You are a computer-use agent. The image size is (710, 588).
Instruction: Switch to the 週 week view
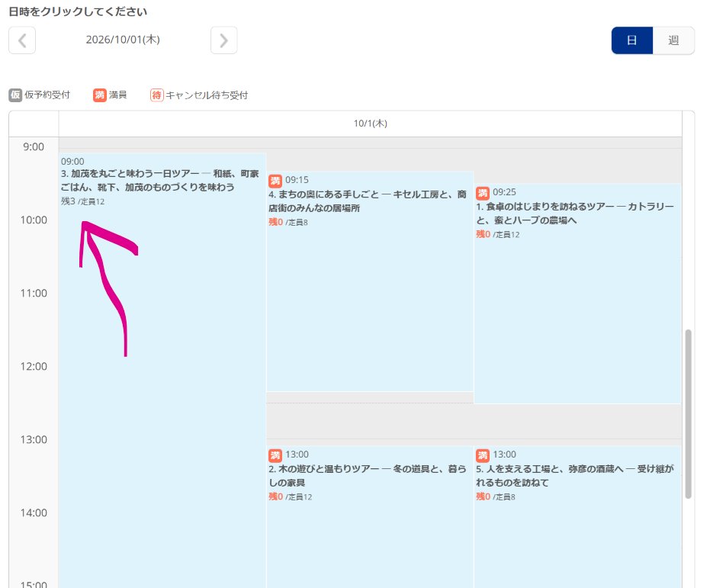[673, 40]
